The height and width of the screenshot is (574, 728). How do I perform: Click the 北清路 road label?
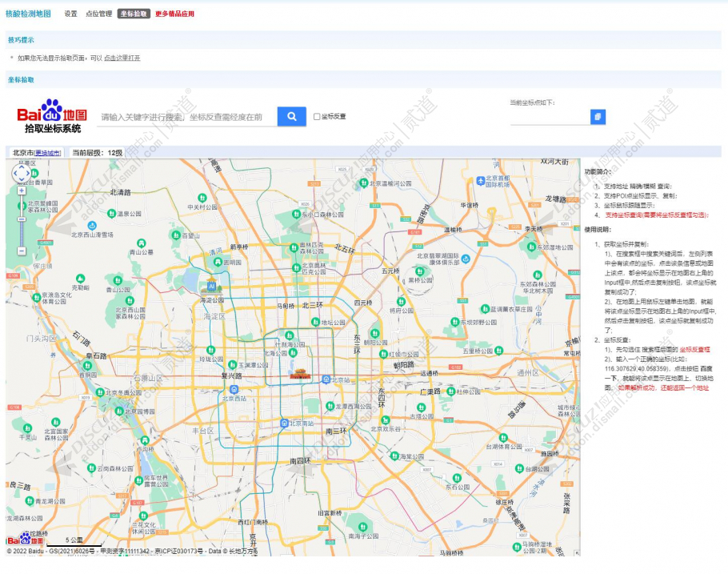pos(120,192)
